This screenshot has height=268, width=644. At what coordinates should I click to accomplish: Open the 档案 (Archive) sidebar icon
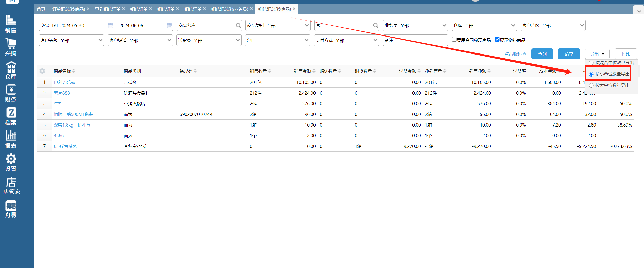[x=11, y=116]
